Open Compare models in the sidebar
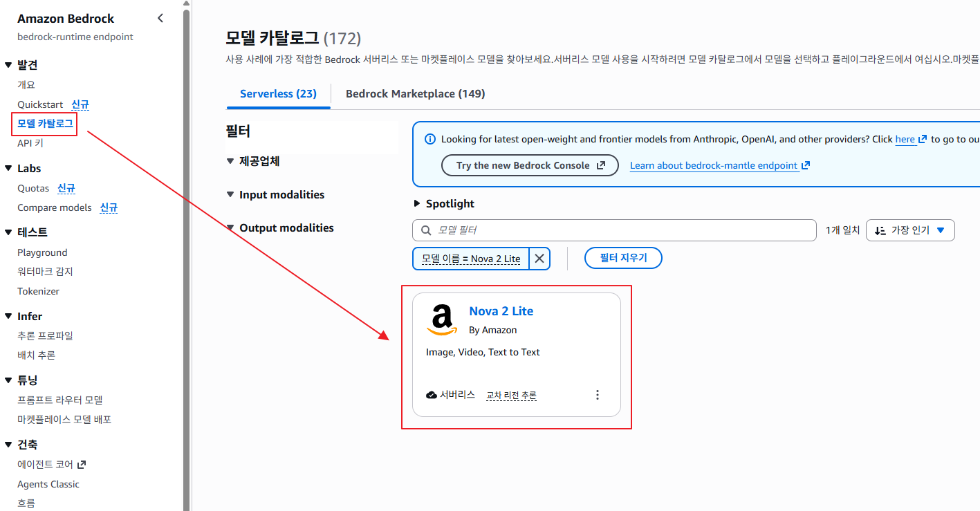The width and height of the screenshot is (980, 511). [x=55, y=207]
